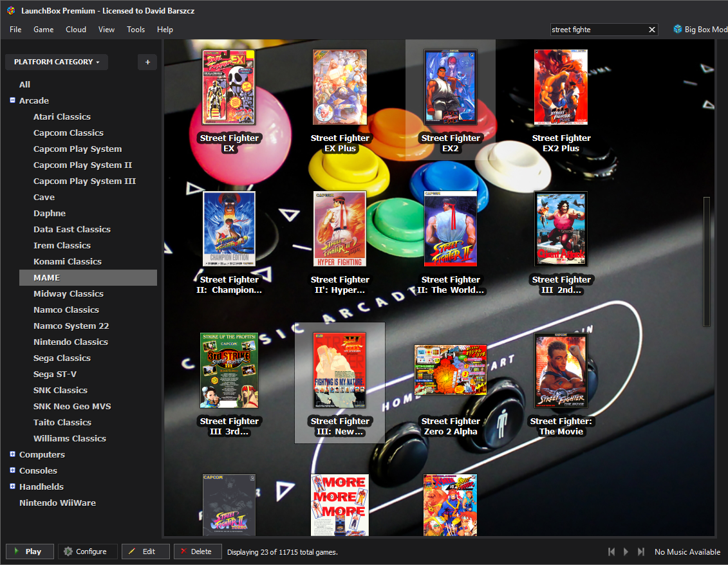Image resolution: width=728 pixels, height=565 pixels.
Task: Collapse the Arcade category
Action: point(12,100)
